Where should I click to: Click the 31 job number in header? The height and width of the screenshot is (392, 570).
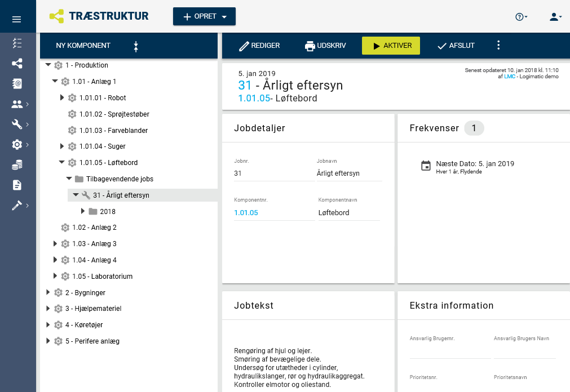point(245,85)
